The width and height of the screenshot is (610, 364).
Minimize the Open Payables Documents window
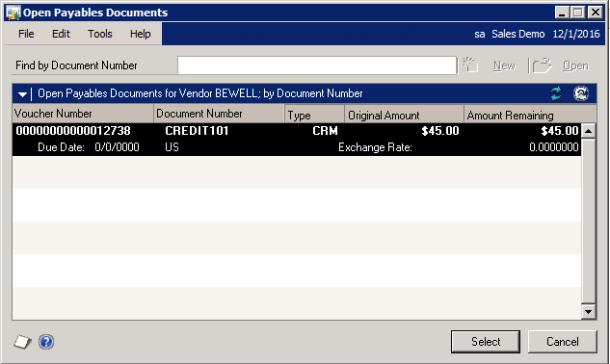point(562,13)
